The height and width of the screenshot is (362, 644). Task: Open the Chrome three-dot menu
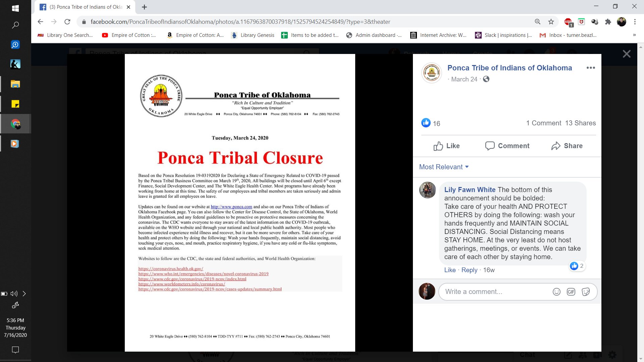[635, 22]
